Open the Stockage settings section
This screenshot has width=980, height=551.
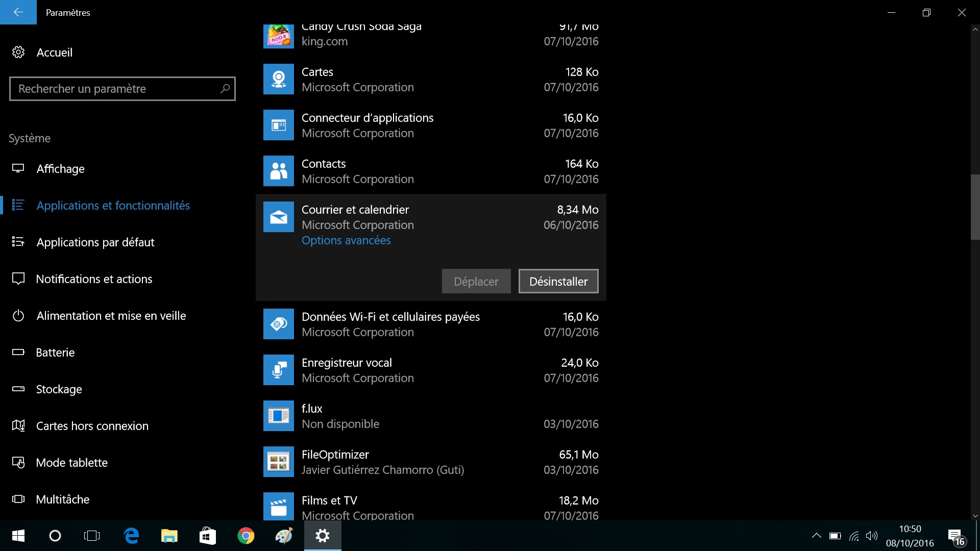(x=59, y=389)
